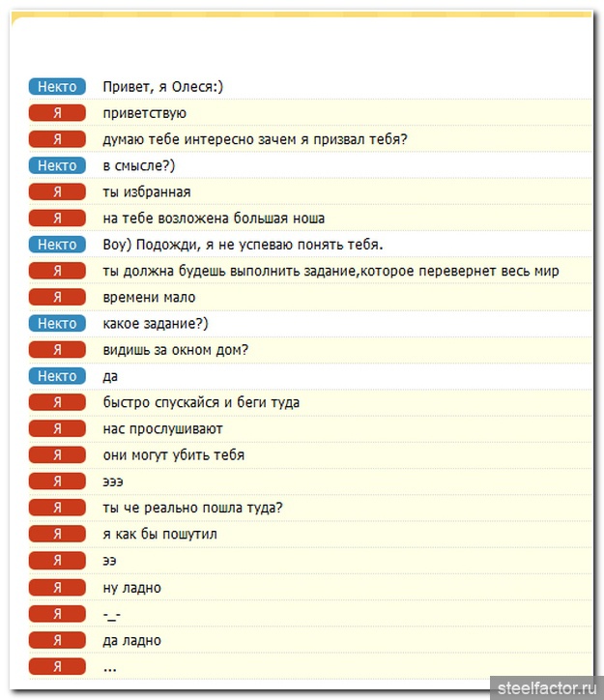Click the message "да ладно"
Image resolution: width=604 pixels, height=700 pixels.
pos(131,641)
